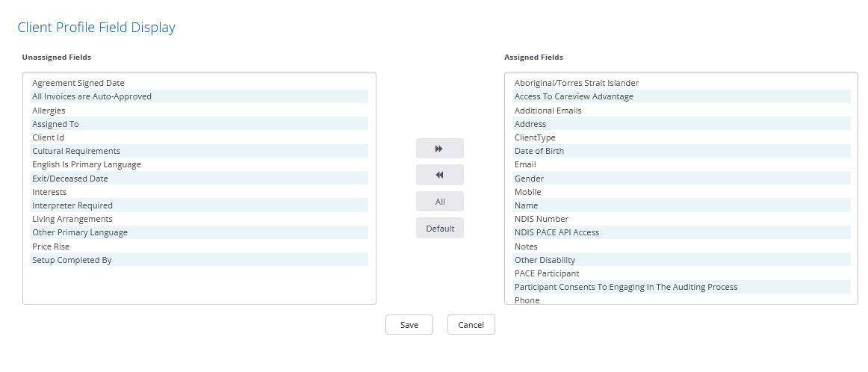This screenshot has height=372, width=868.
Task: Select Date of Birth in assigned fields
Action: coord(681,151)
